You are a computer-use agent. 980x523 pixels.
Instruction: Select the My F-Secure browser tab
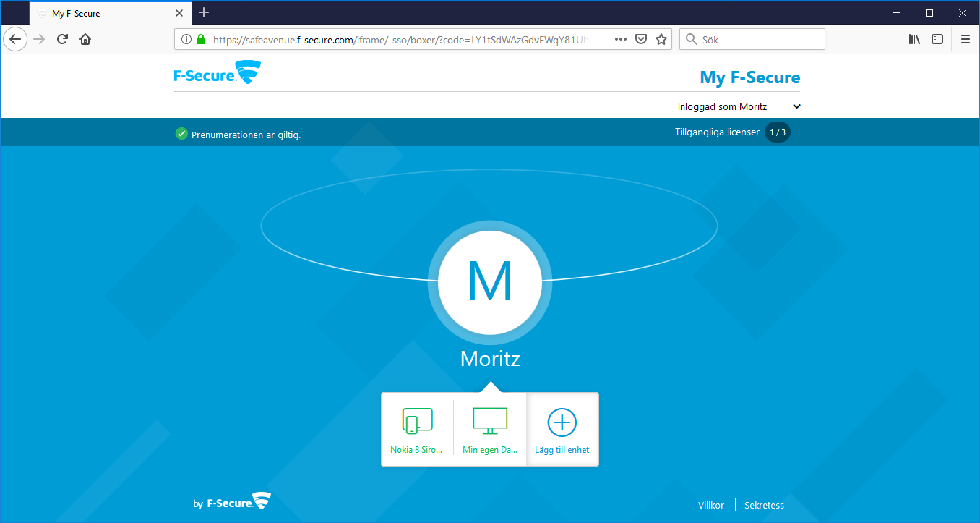pyautogui.click(x=111, y=13)
